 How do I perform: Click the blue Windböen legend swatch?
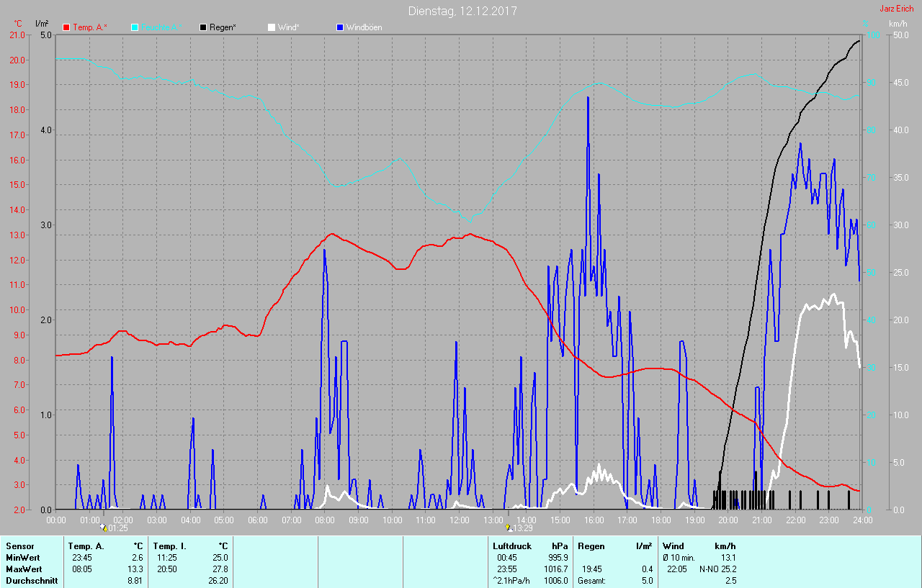coord(339,27)
